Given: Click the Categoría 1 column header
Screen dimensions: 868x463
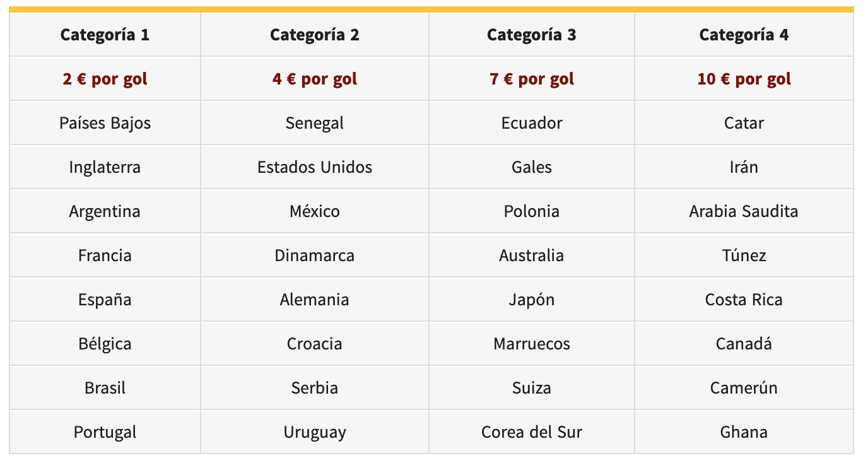Looking at the screenshot, I should point(105,35).
